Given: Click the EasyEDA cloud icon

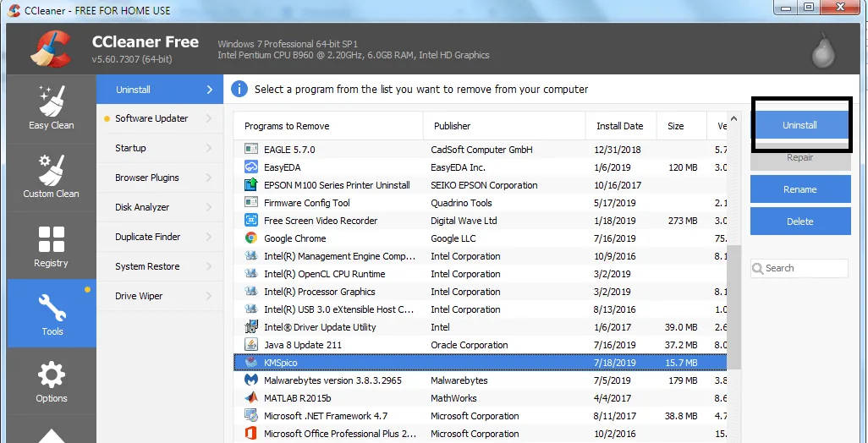Looking at the screenshot, I should click(251, 167).
